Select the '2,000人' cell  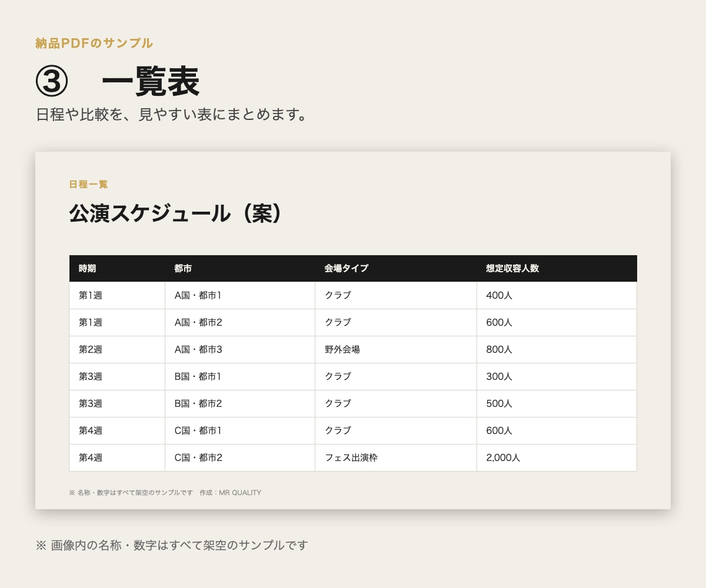click(x=557, y=457)
